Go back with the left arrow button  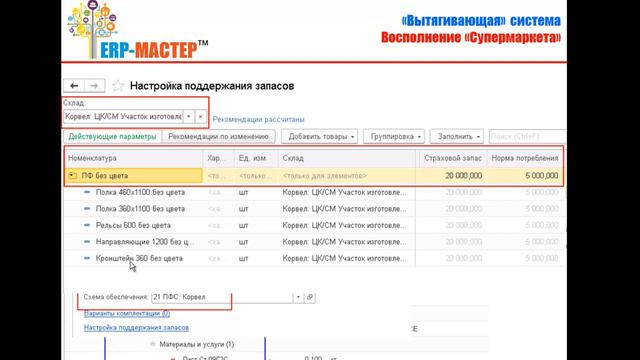point(74,86)
